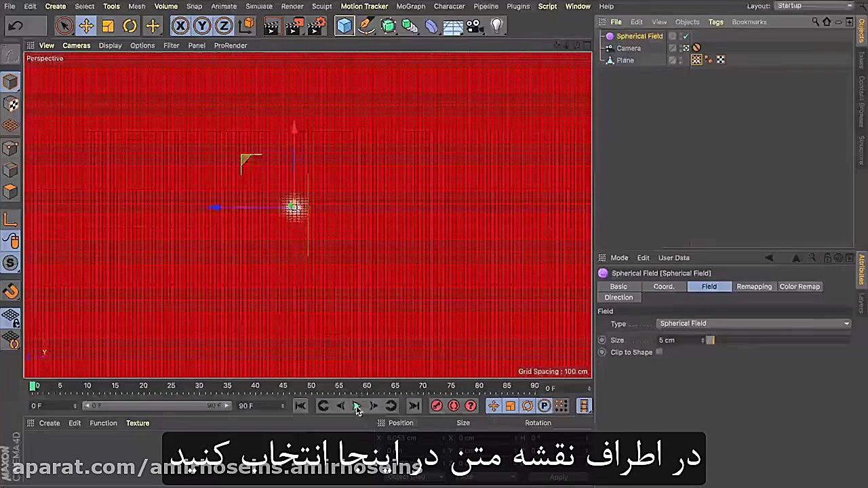The width and height of the screenshot is (868, 488).
Task: Select the Move tool in the toolbar
Action: pos(86,26)
